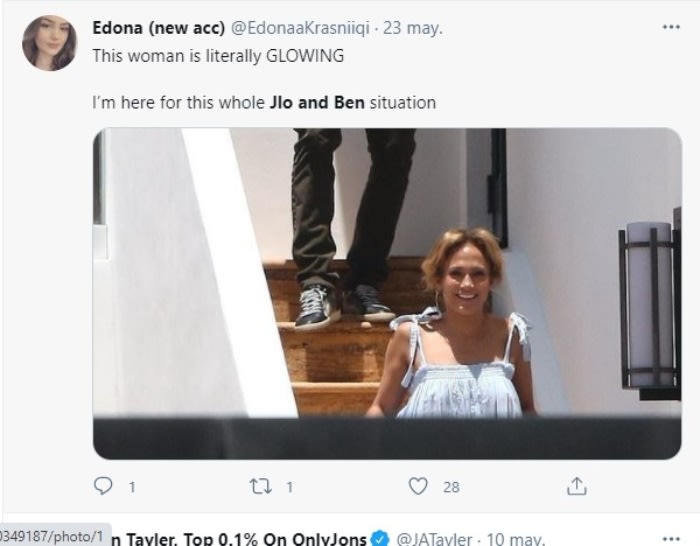This screenshot has height=546, width=700.
Task: Visit the @JATayler handle link
Action: point(434,539)
